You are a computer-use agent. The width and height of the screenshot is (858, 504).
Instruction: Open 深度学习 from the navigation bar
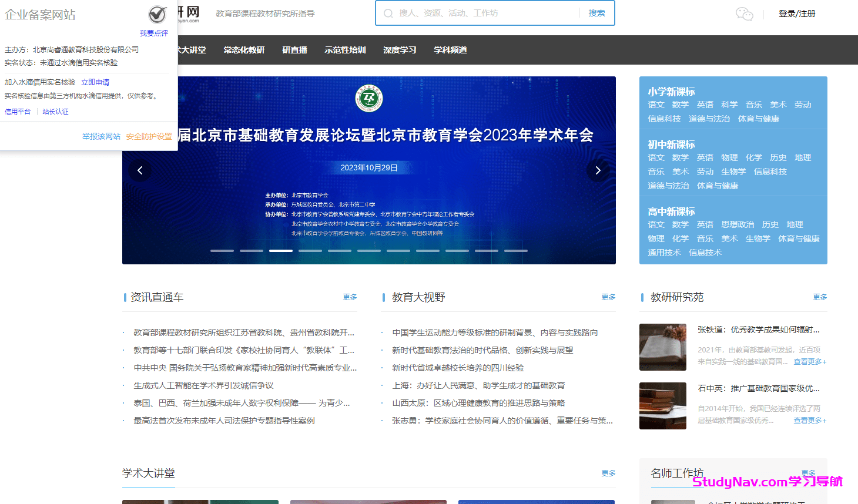click(399, 50)
